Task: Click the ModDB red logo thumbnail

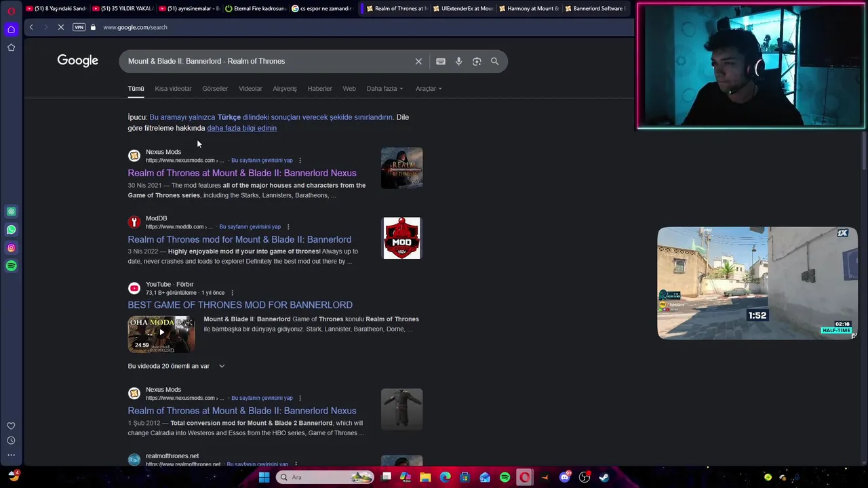Action: tap(401, 238)
